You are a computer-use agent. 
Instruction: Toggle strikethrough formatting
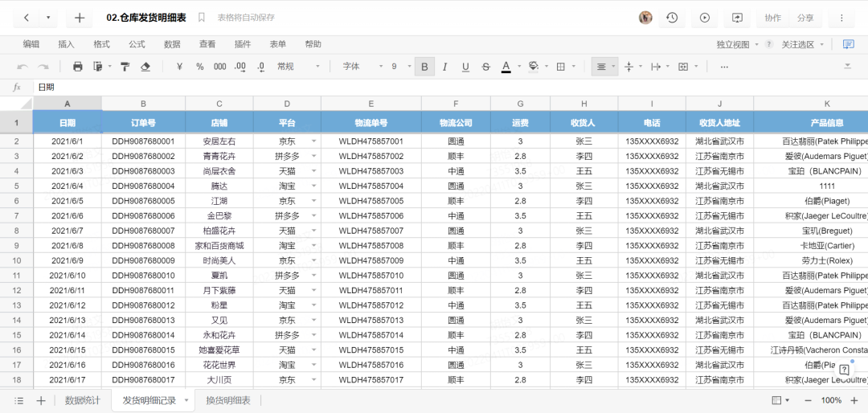click(x=486, y=67)
